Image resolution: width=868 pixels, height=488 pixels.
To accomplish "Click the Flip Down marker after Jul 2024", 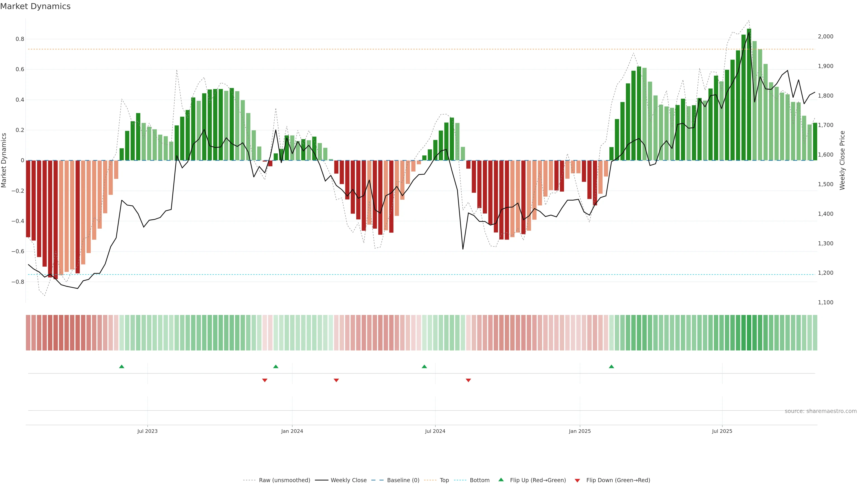I will [x=468, y=380].
